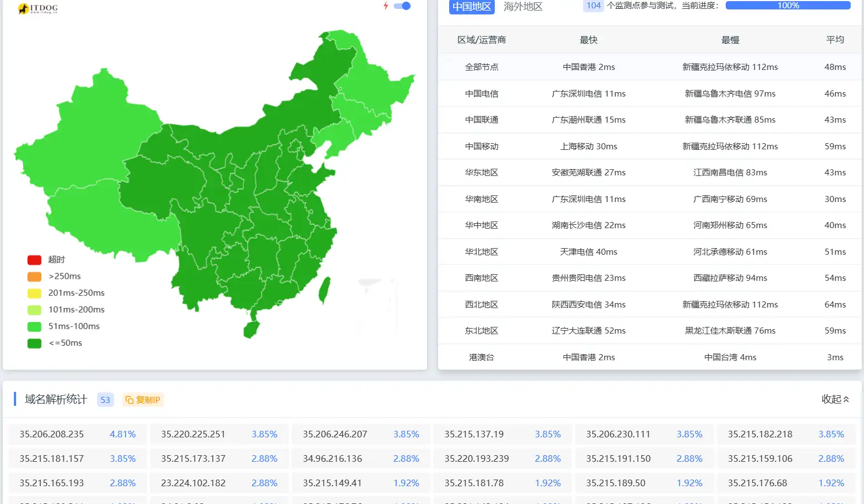Click the IP 23.224.102.182 entry
The image size is (864, 504).
coord(193,483)
